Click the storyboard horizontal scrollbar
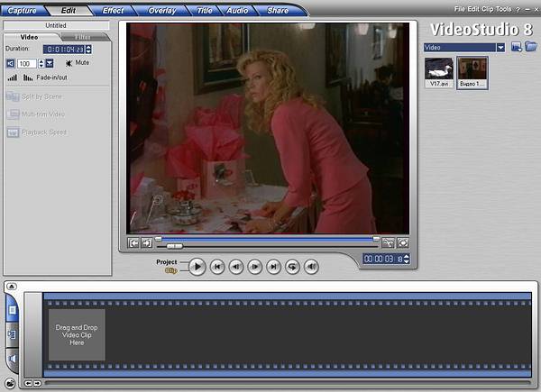 coord(288,382)
